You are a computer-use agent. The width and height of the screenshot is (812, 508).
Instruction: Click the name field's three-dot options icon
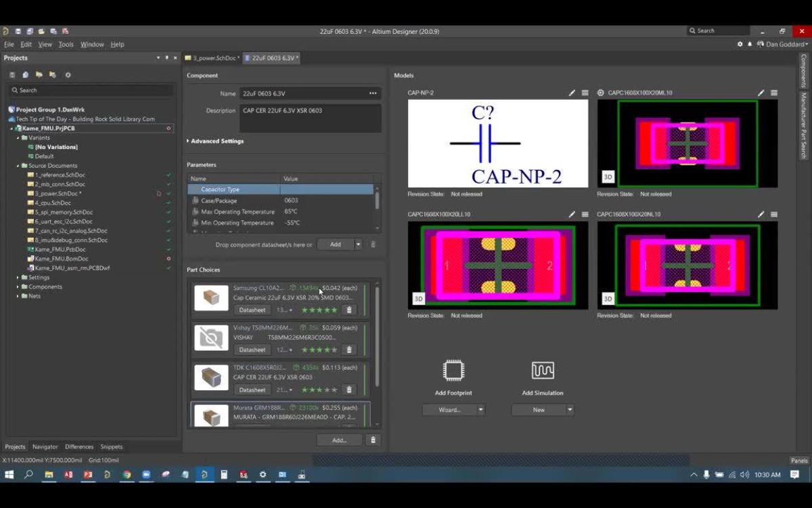(x=373, y=93)
